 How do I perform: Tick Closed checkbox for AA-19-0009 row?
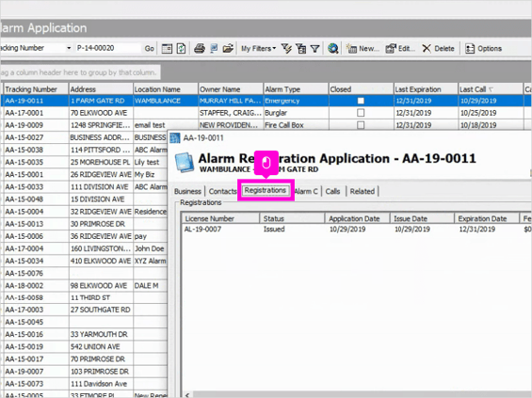361,125
